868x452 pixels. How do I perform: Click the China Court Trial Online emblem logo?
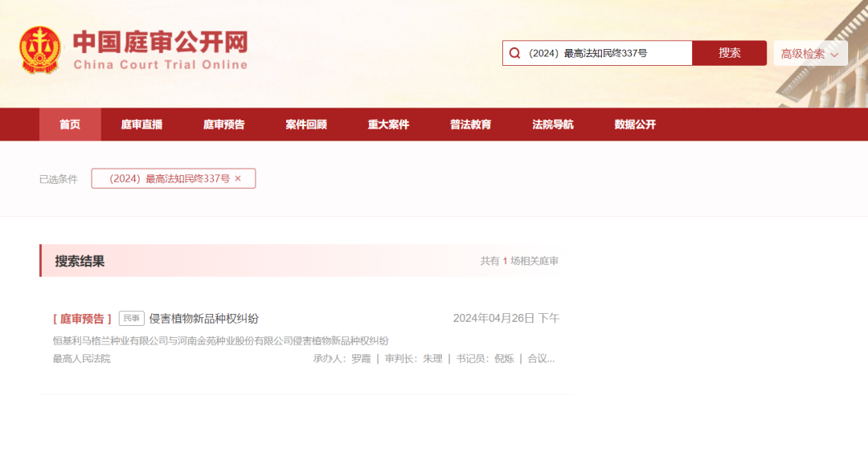click(39, 51)
